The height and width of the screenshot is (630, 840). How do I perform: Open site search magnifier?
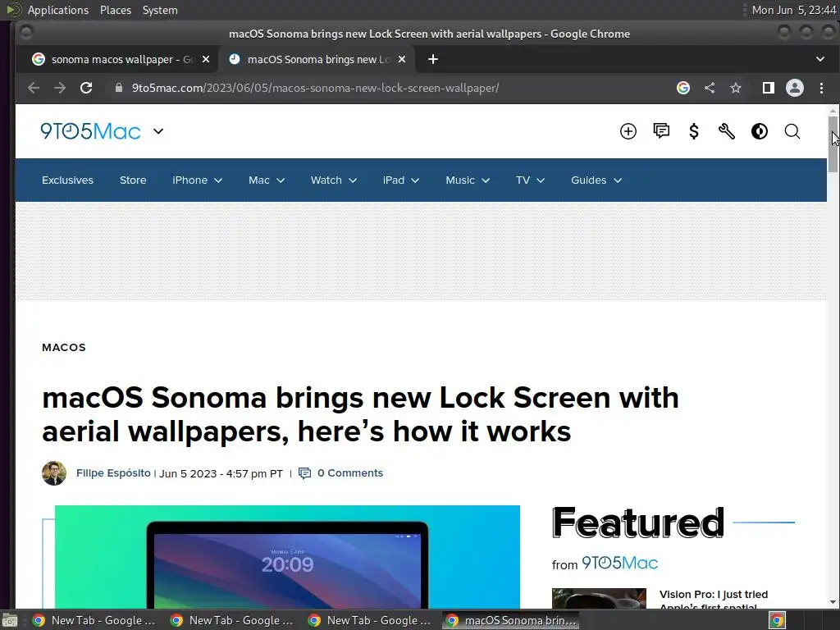pos(792,131)
